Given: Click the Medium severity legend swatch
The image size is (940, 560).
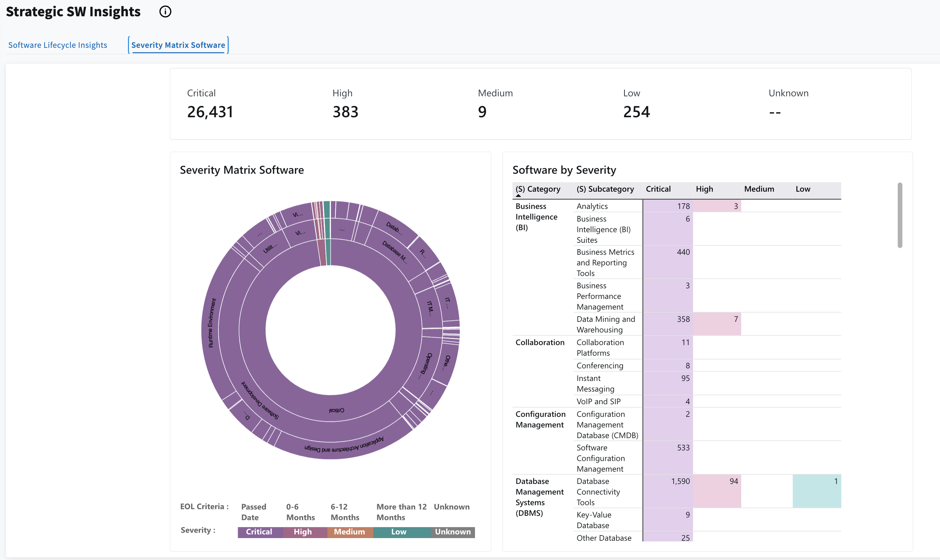Looking at the screenshot, I should 350,532.
